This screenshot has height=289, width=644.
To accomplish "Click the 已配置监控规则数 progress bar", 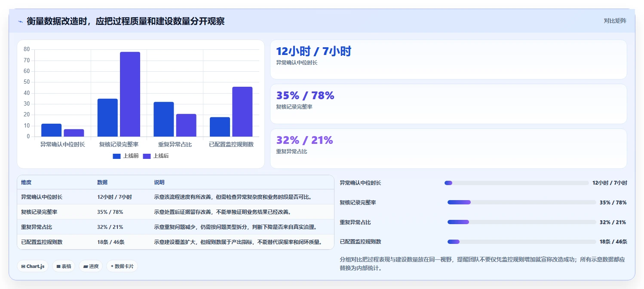I will pos(522,242).
